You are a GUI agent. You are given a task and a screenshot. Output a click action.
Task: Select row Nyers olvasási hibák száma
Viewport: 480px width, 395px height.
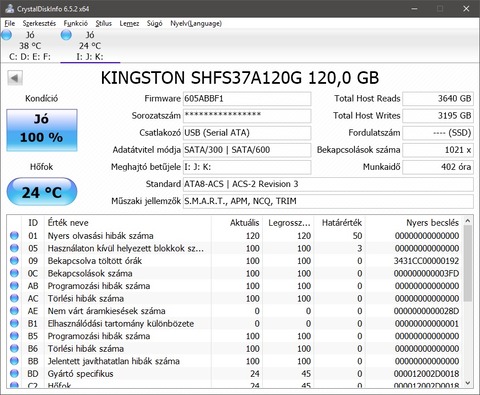pyautogui.click(x=235, y=236)
